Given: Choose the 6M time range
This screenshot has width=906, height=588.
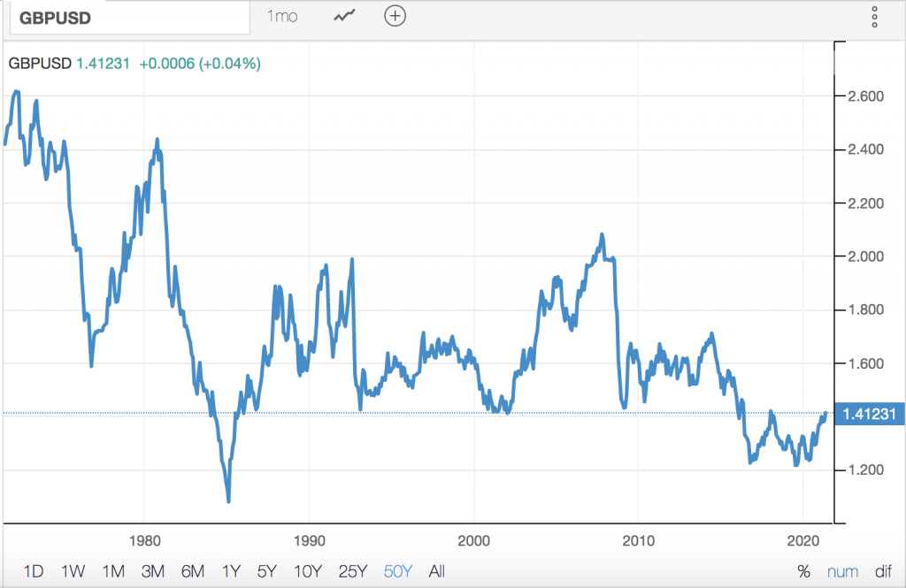Looking at the screenshot, I should [194, 571].
